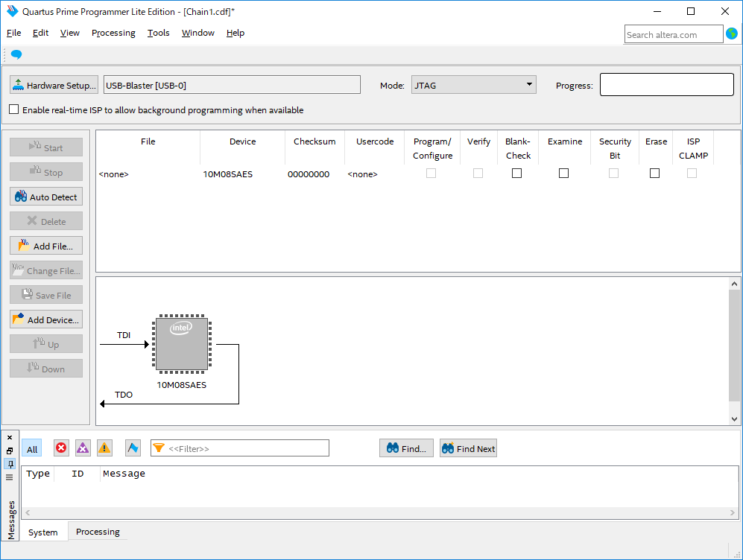Switch to the System messages tab

tap(42, 532)
